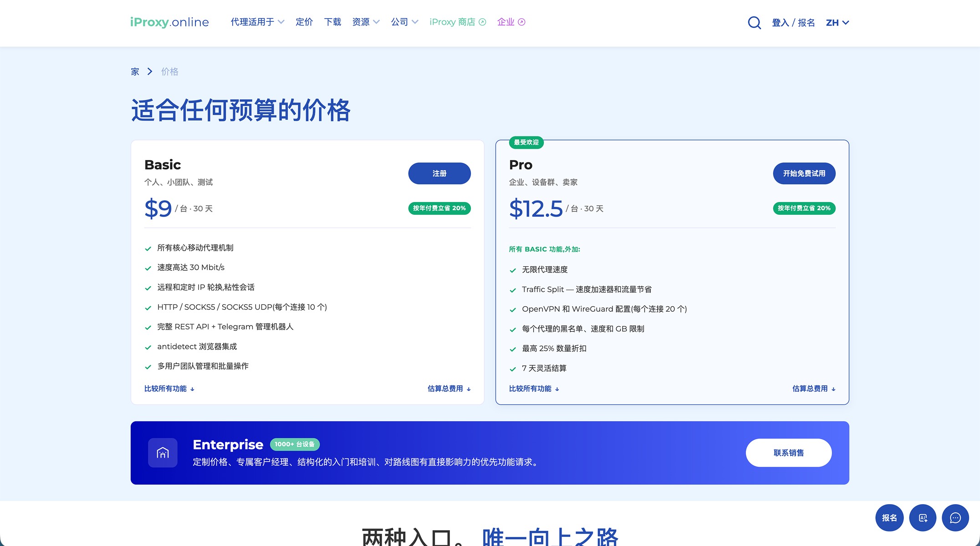Expand 比较所有功能 in the Basic card
The width and height of the screenshot is (980, 546).
169,389
